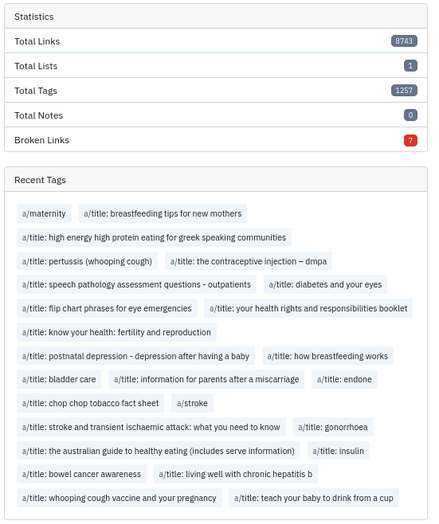Select the endone tag
This screenshot has height=524, width=439.
(344, 379)
